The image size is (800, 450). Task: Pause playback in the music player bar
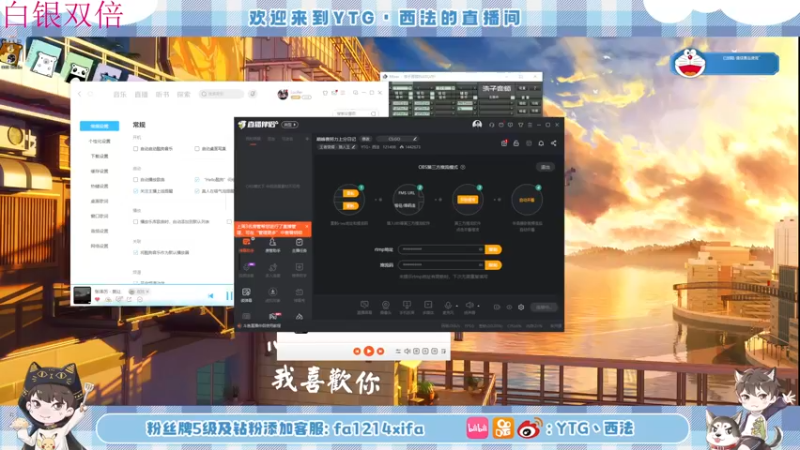(229, 295)
